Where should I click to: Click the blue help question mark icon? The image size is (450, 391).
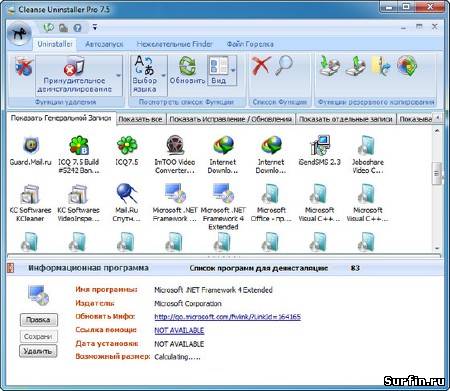[x=78, y=28]
